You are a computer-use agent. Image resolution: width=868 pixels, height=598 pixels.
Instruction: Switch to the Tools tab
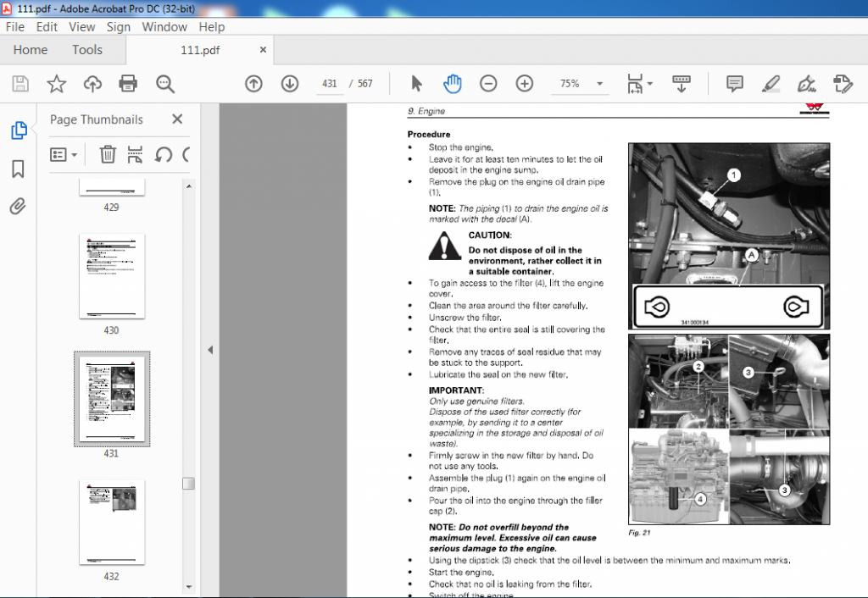pyautogui.click(x=87, y=50)
